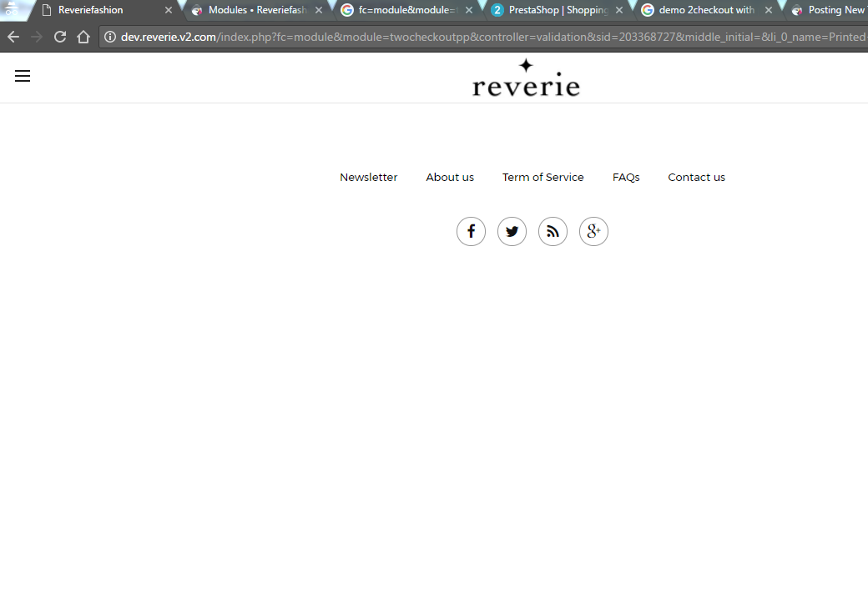Close the Reveriefashion tab
This screenshot has height=608, width=868.
tap(169, 10)
